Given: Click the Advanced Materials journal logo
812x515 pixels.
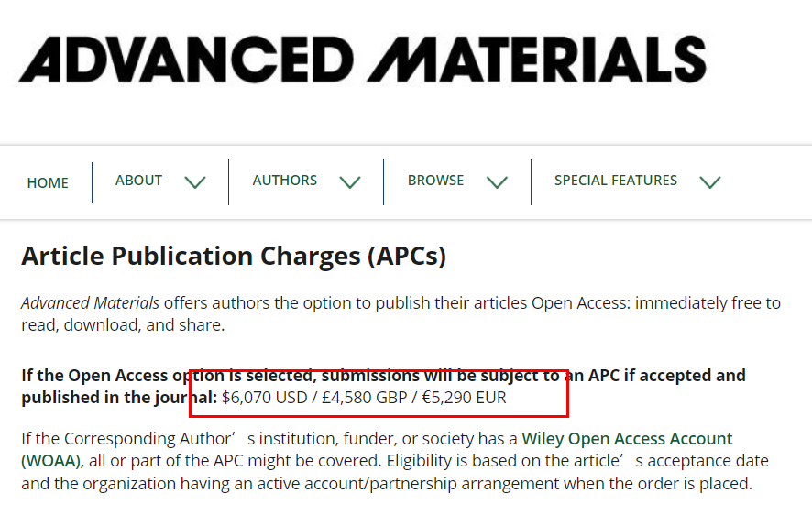Looking at the screenshot, I should (x=363, y=59).
